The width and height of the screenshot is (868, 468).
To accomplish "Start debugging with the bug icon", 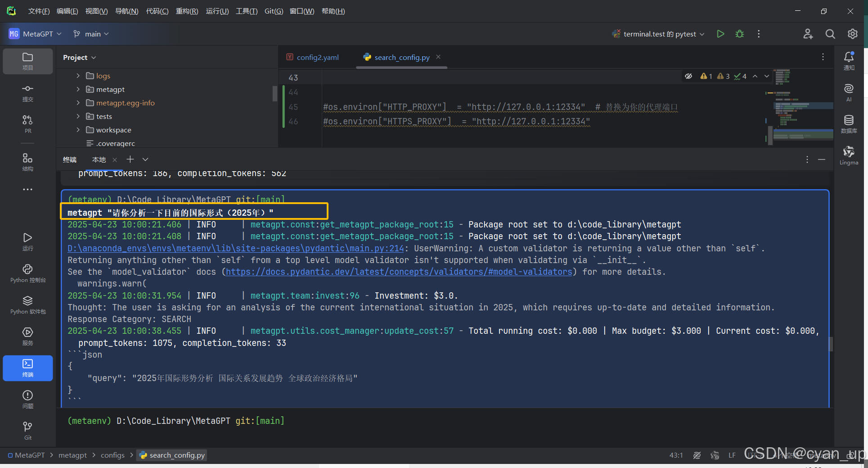I will coord(739,34).
